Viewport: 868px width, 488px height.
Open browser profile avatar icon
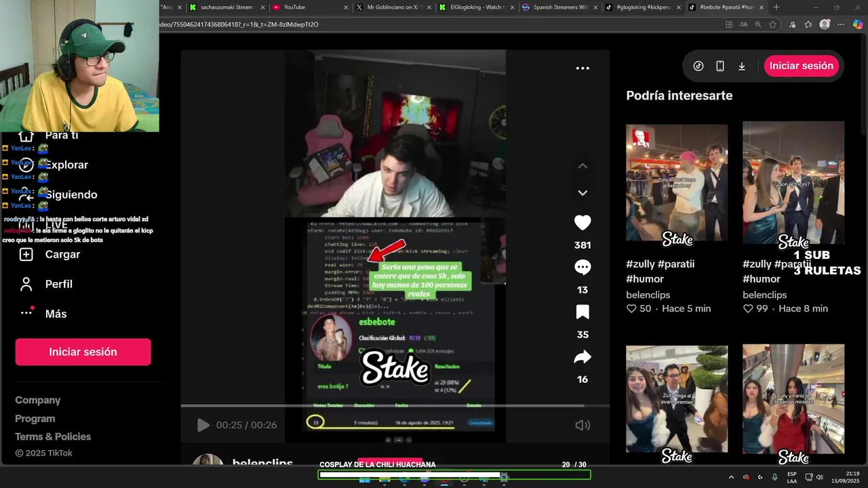tap(825, 24)
